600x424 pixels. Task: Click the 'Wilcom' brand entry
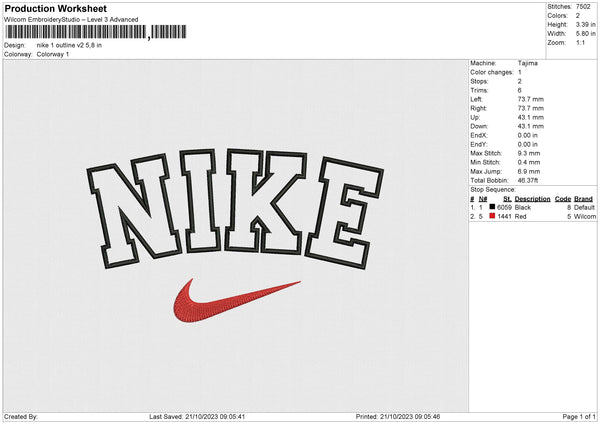click(x=585, y=217)
